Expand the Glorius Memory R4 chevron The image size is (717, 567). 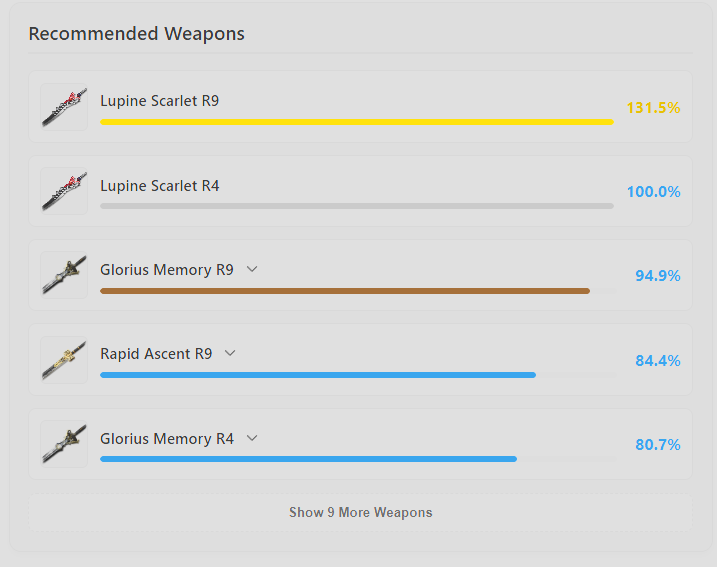click(x=252, y=438)
